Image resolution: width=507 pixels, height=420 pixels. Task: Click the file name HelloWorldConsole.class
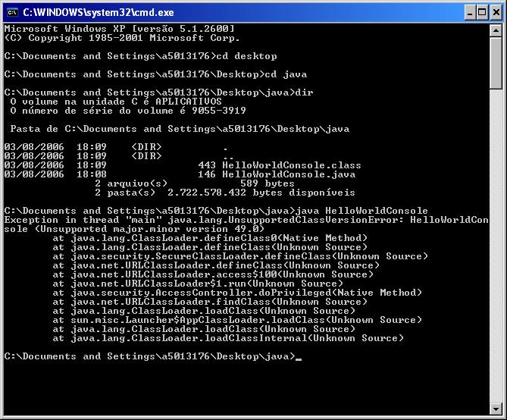[x=292, y=165]
